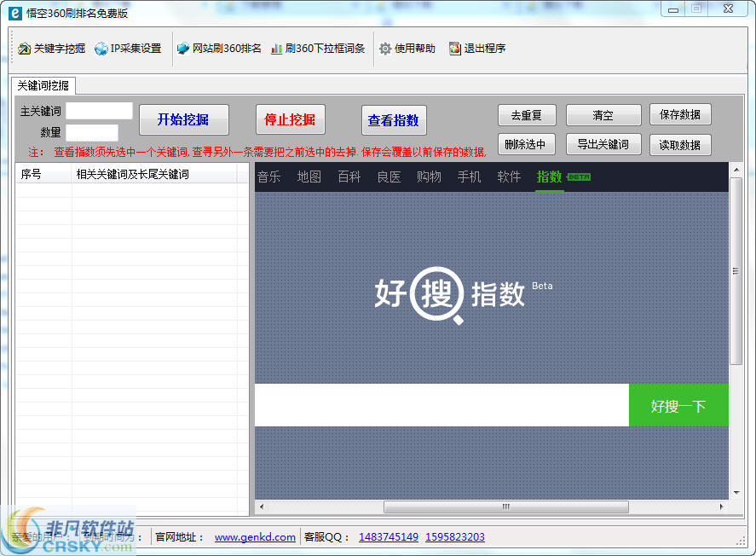Minimize the 悟空360刷排名 window
This screenshot has width=756, height=556.
[x=673, y=9]
